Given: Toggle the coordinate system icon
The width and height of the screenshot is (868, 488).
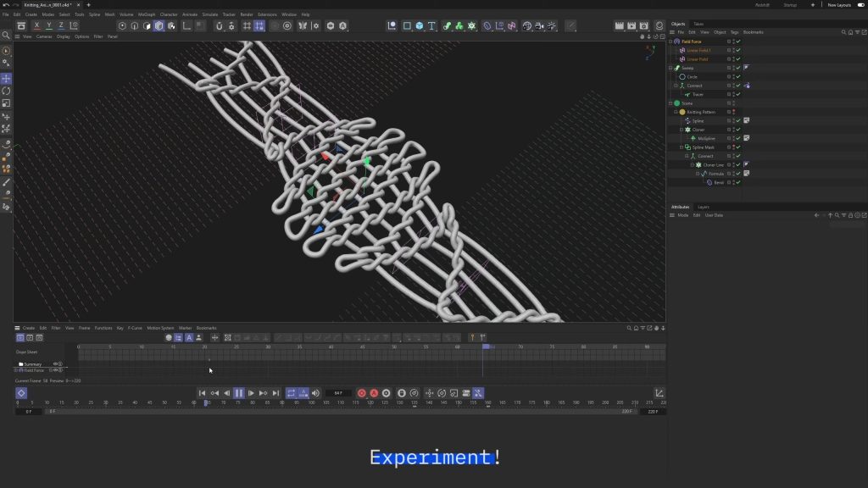Looking at the screenshot, I should (x=74, y=25).
